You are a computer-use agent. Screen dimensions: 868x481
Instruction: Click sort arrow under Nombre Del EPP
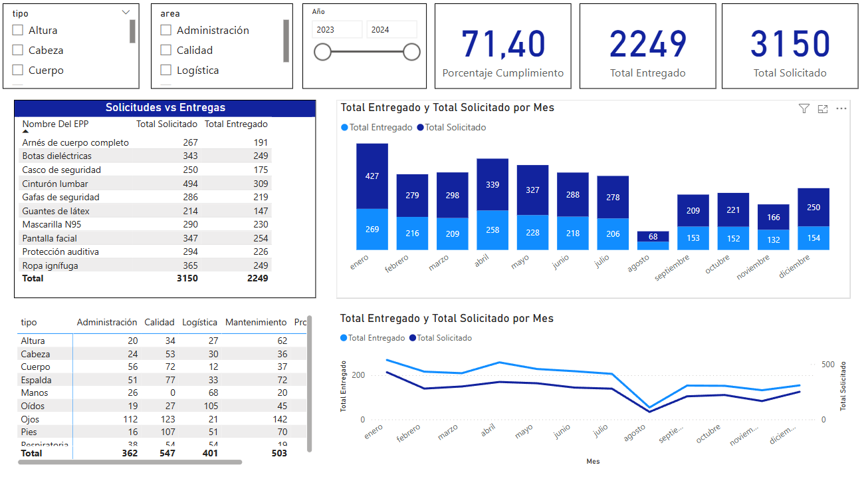tap(26, 132)
